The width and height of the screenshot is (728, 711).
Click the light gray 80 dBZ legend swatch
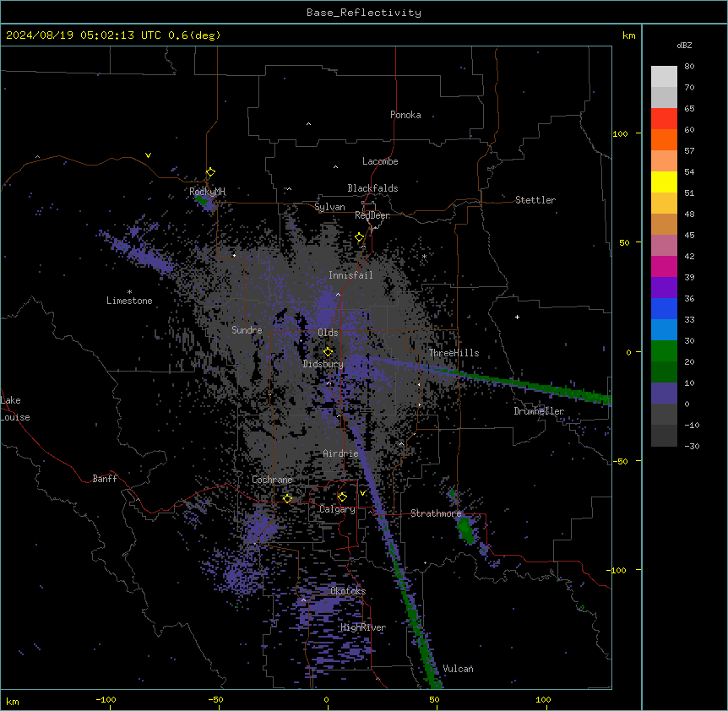[x=664, y=76]
